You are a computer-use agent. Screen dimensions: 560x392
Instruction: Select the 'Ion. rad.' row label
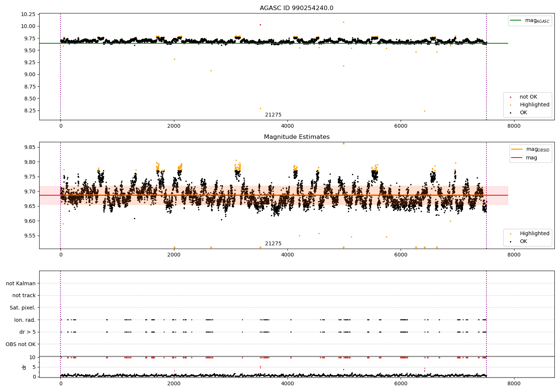[x=25, y=320]
